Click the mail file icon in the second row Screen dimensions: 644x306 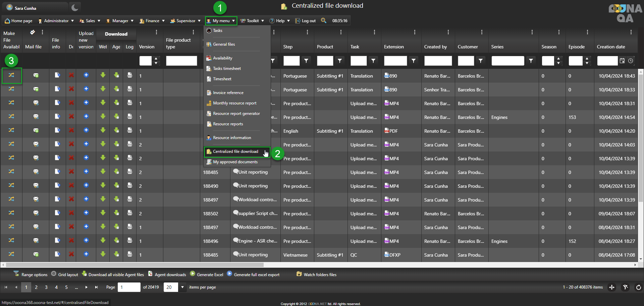(x=36, y=89)
